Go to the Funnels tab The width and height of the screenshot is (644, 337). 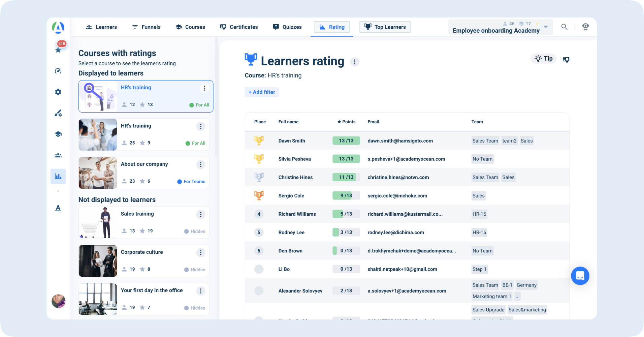[146, 27]
